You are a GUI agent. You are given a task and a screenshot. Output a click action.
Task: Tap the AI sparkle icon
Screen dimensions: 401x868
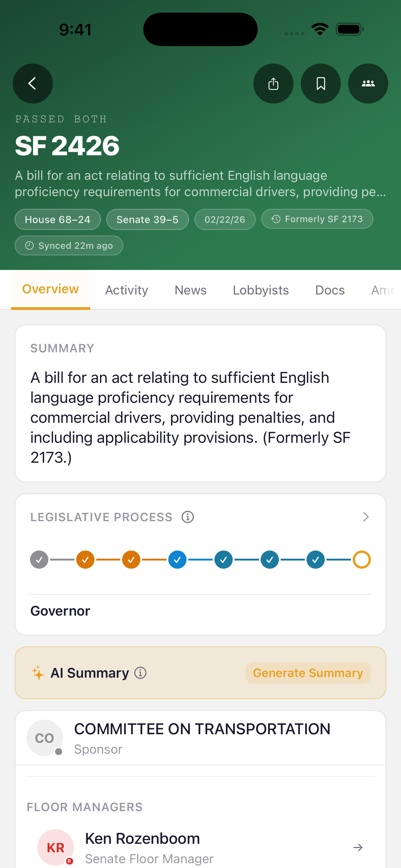[38, 673]
